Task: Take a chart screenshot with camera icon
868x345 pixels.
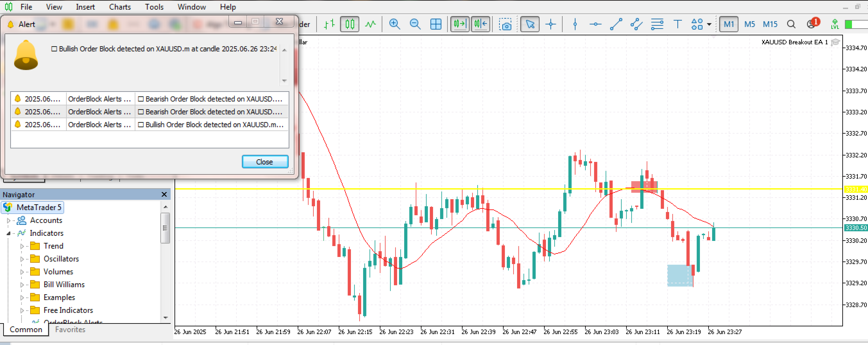Action: coord(506,24)
